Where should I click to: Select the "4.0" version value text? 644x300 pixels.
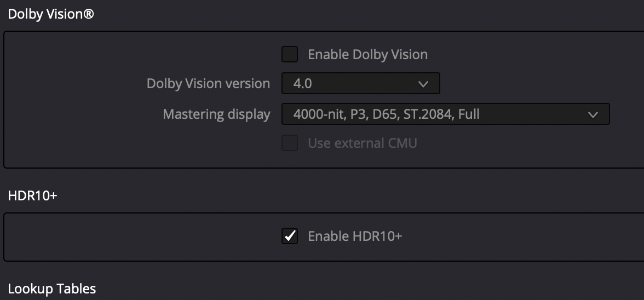coord(303,84)
